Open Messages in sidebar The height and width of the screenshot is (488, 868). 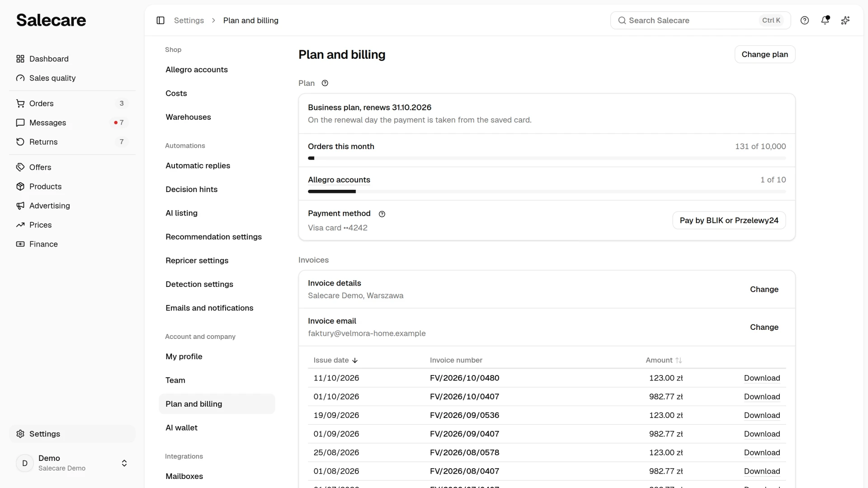coord(72,123)
